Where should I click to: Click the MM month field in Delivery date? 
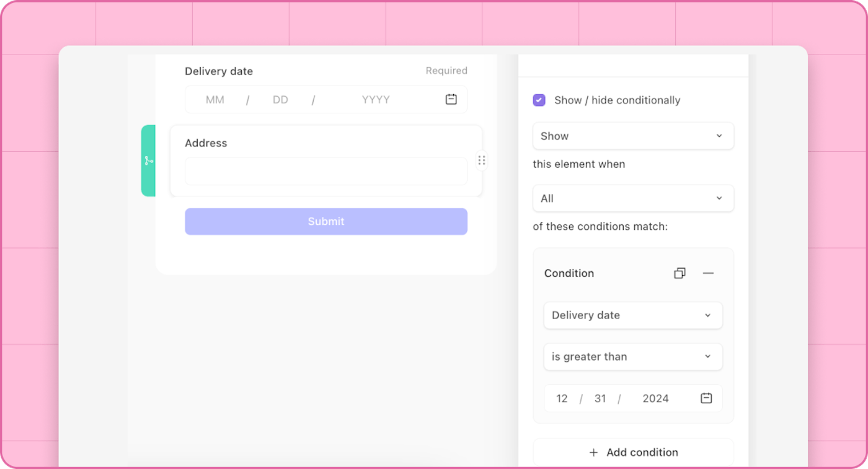pos(215,100)
